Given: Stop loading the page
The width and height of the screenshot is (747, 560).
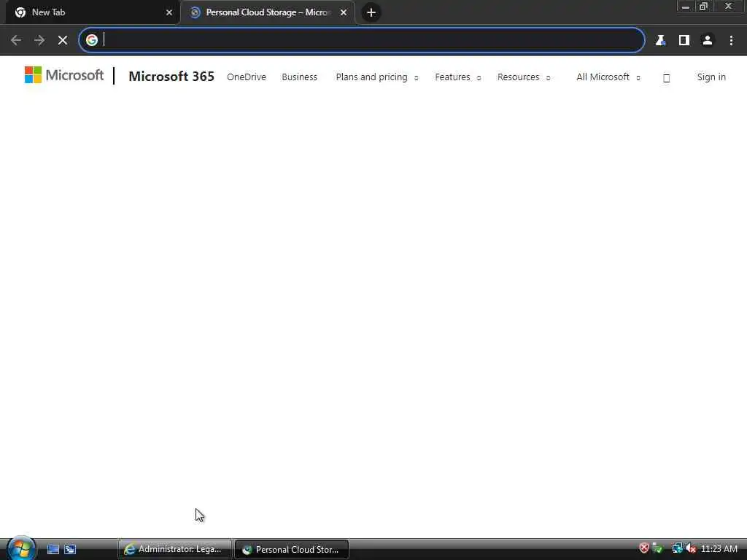Looking at the screenshot, I should [x=63, y=41].
